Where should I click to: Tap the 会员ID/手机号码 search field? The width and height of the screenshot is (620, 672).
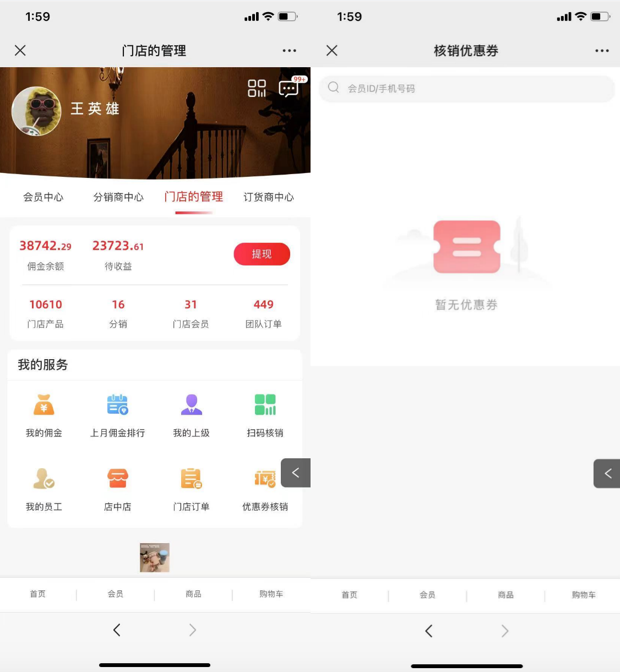466,88
